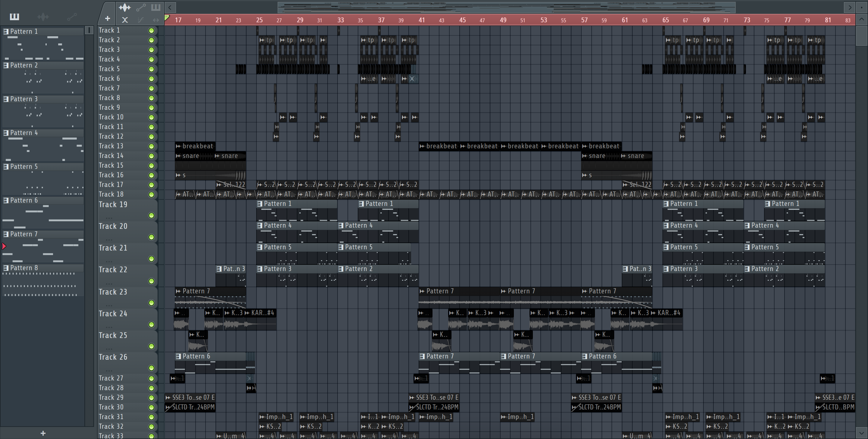Add a new pattern with the bottom plus
868x439 pixels.
point(43,433)
